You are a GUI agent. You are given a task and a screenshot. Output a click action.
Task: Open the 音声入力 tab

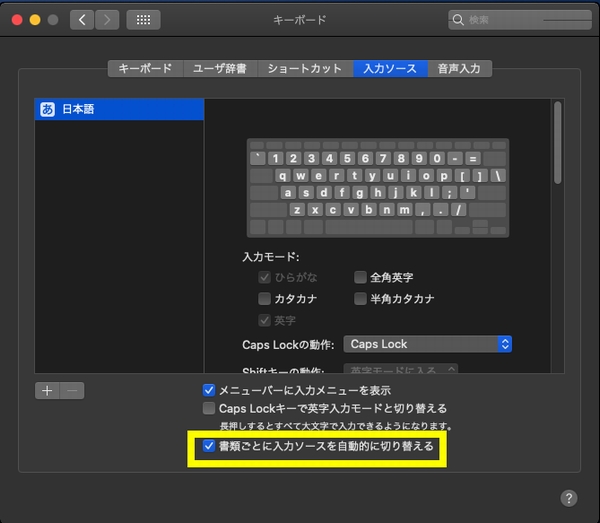click(x=459, y=68)
